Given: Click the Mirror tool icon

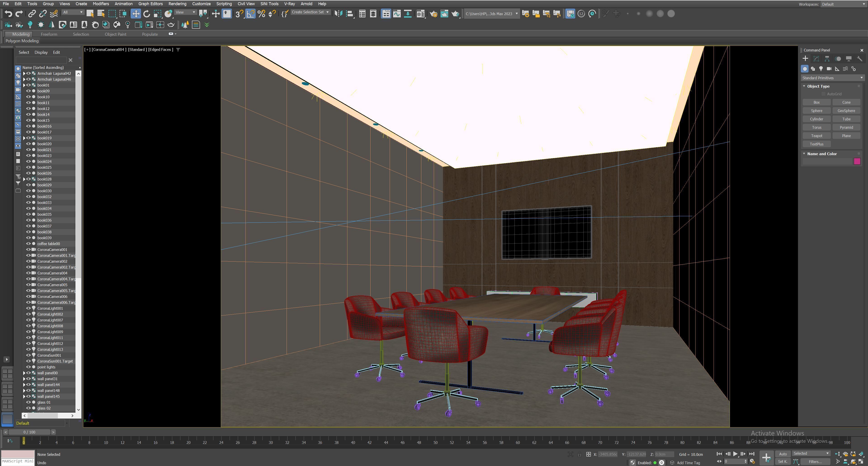Looking at the screenshot, I should click(x=338, y=14).
